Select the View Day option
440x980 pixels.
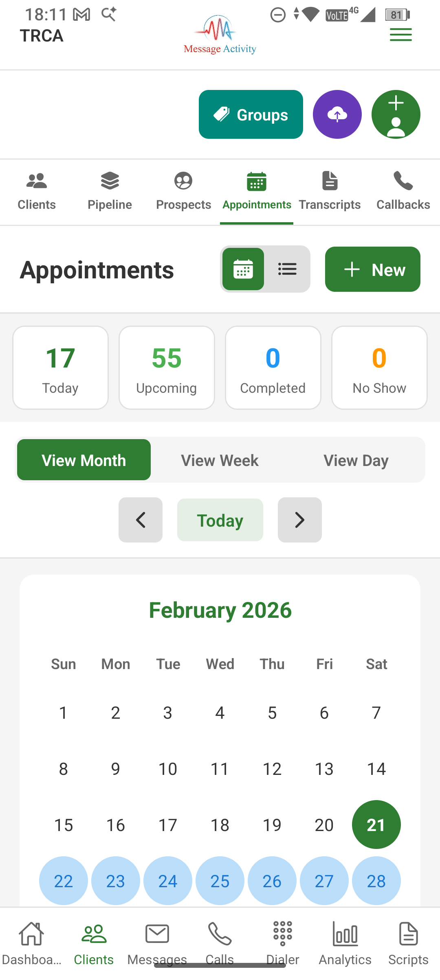pyautogui.click(x=356, y=460)
